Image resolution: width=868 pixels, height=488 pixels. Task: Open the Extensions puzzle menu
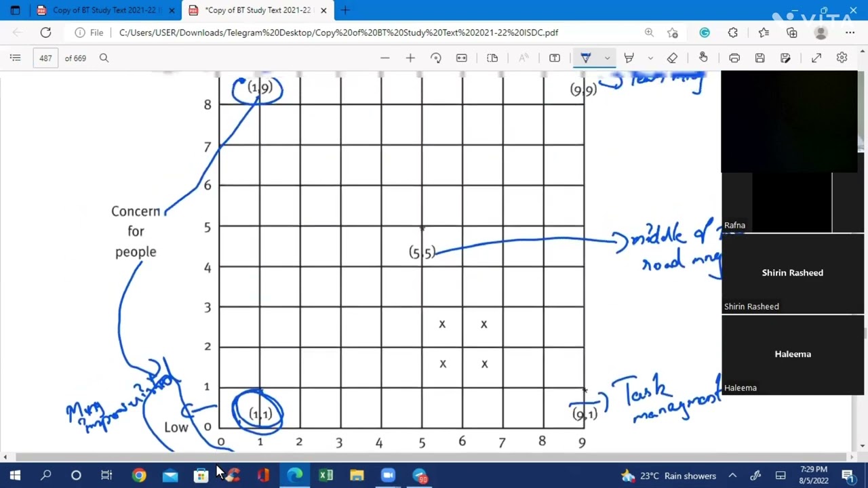[x=733, y=33]
